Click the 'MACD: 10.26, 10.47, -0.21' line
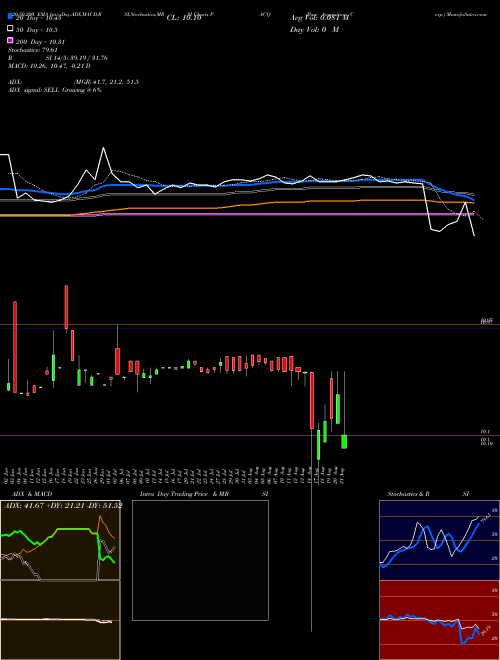 click(49, 66)
